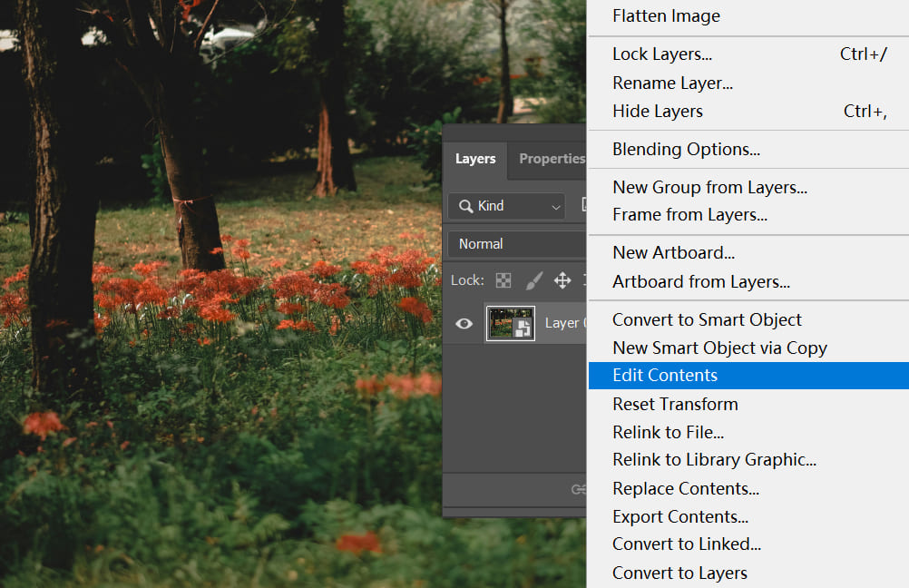Image resolution: width=909 pixels, height=588 pixels.
Task: Click the smart object badge on the layer thumbnail
Action: click(x=521, y=328)
